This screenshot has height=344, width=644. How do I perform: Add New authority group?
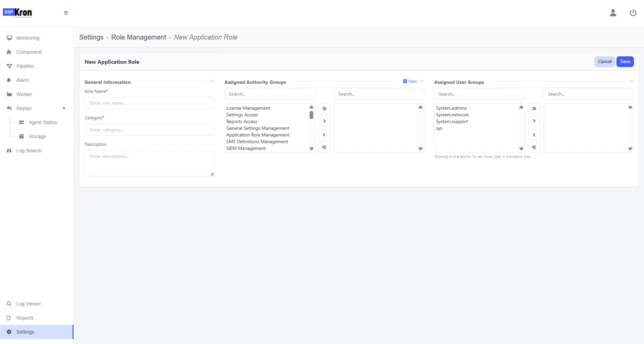pos(410,81)
